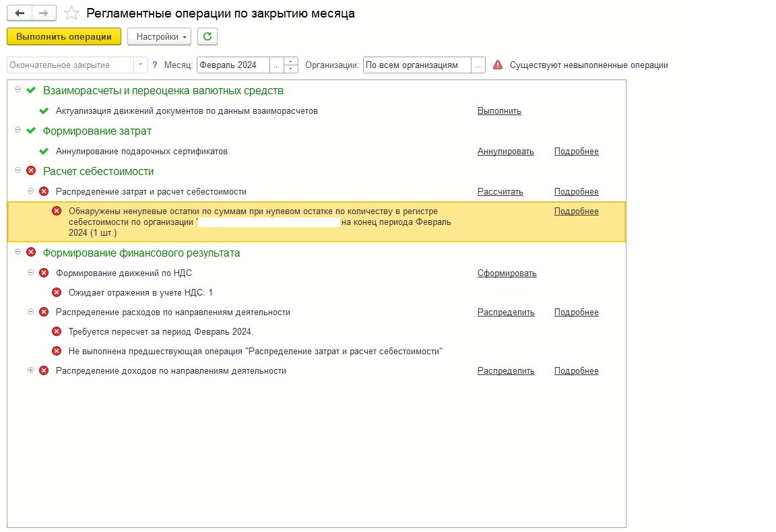Click the back navigation arrow
The width and height of the screenshot is (776, 532).
pos(20,13)
